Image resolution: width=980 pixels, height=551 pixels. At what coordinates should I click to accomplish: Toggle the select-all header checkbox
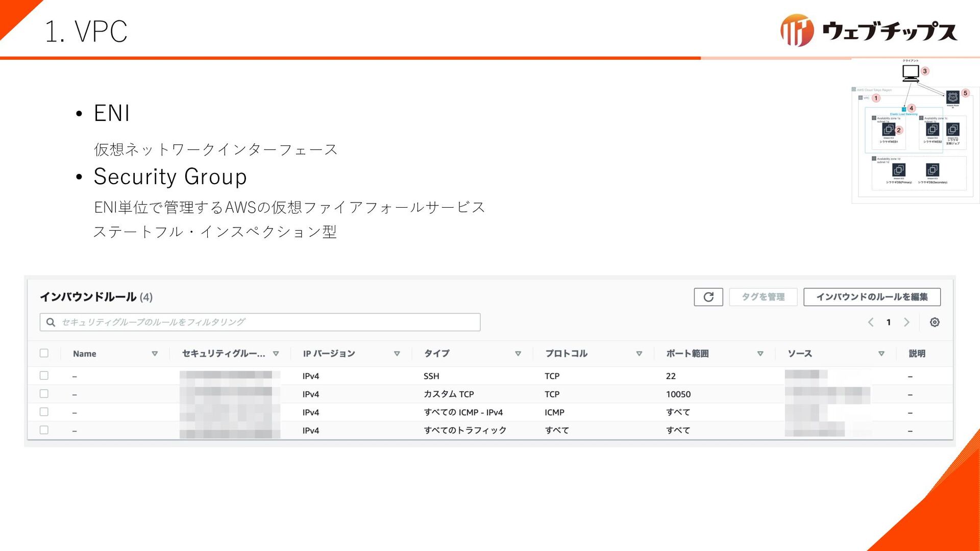point(44,353)
